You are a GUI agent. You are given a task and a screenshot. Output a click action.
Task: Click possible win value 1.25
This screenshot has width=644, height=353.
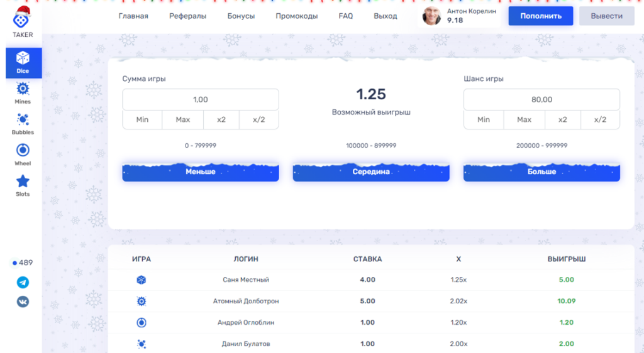pos(371,94)
